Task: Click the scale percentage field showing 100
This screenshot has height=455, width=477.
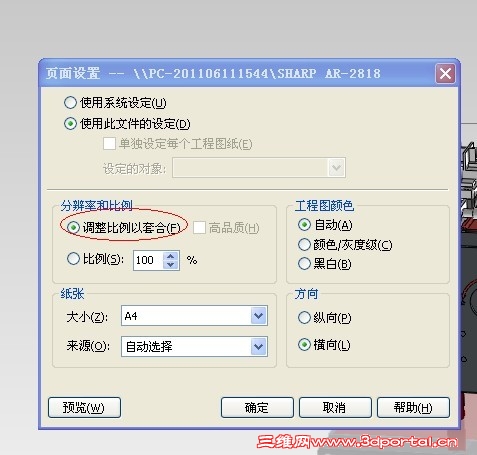Action: (x=148, y=260)
